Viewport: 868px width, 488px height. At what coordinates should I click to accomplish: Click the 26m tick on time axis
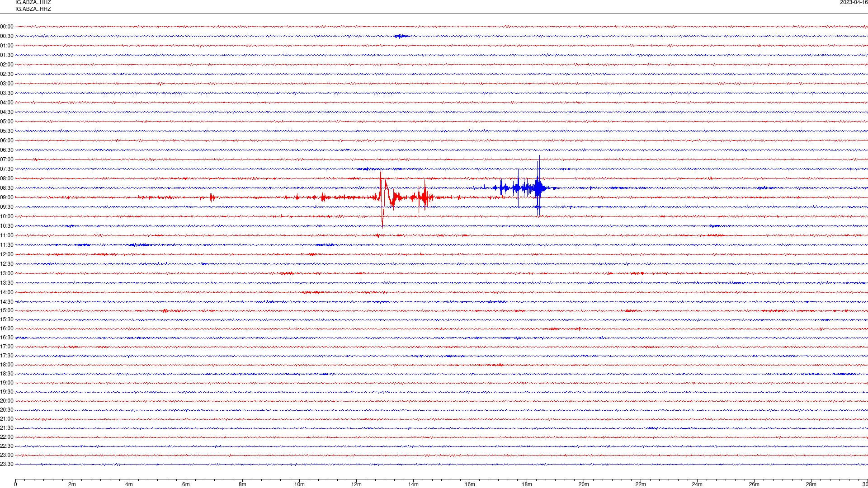click(754, 484)
